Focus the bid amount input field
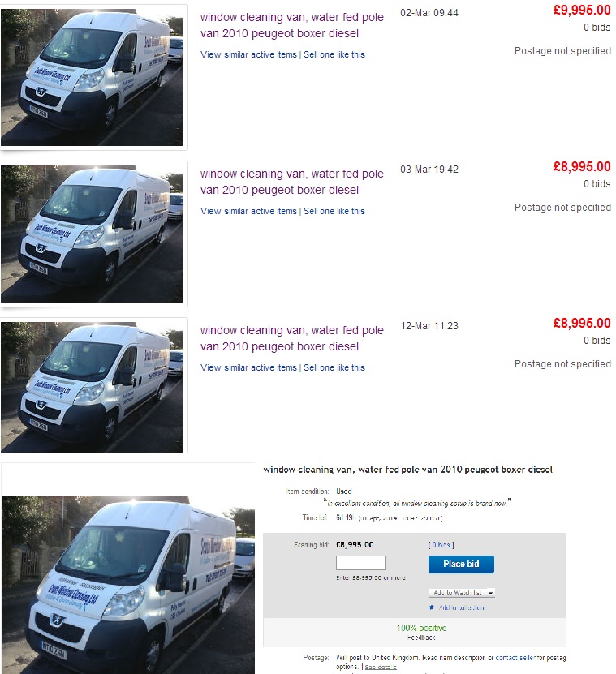Viewport: 616px width, 674px height. pos(360,563)
